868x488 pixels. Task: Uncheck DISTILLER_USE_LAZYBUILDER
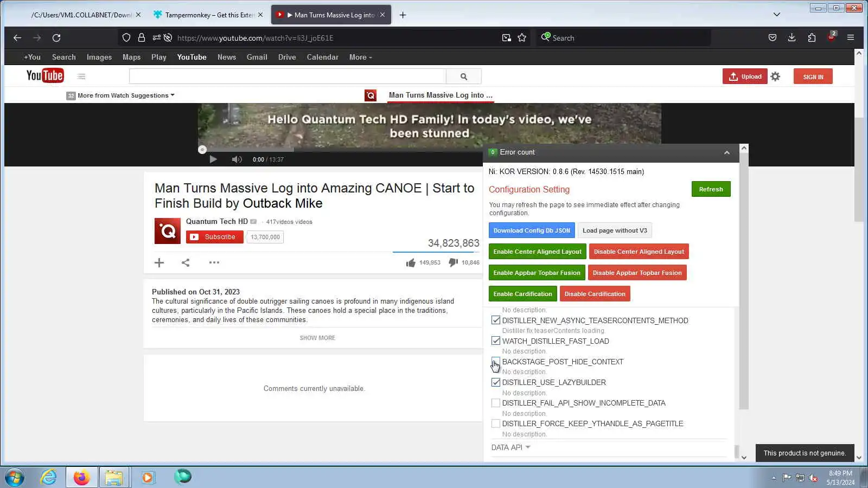[496, 382]
